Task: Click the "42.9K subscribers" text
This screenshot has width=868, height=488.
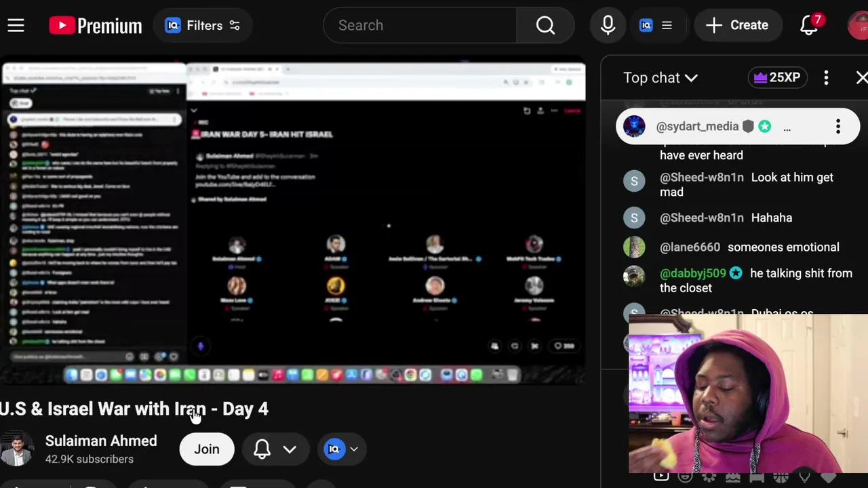Action: pyautogui.click(x=90, y=459)
